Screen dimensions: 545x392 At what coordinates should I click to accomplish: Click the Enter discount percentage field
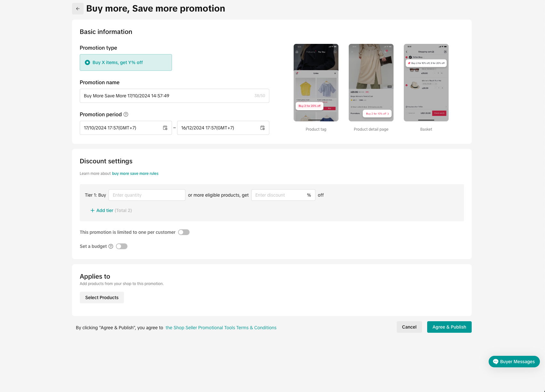click(279, 195)
